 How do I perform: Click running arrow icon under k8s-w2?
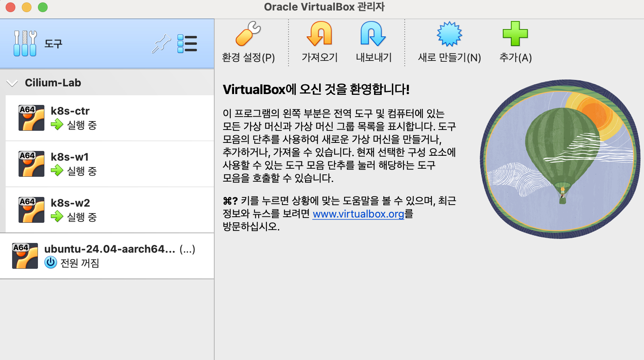click(57, 217)
